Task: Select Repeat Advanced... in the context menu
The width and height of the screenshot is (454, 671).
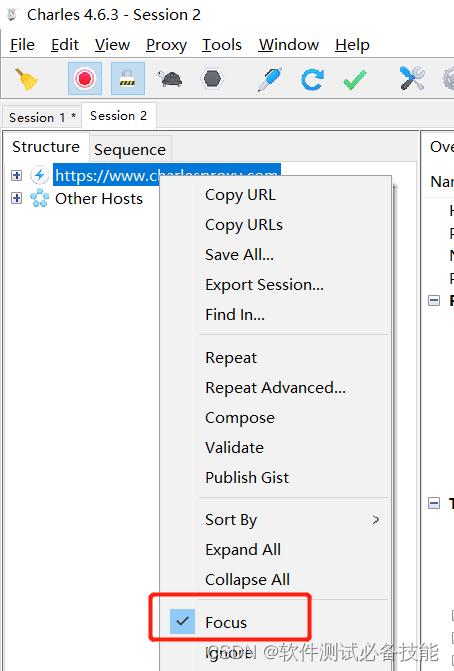Action: coord(276,388)
